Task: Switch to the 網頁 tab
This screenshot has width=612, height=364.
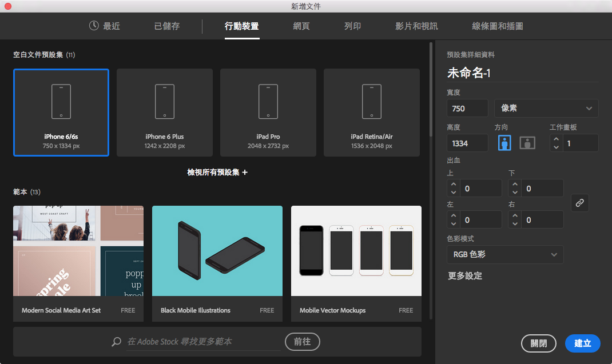Action: (x=301, y=26)
